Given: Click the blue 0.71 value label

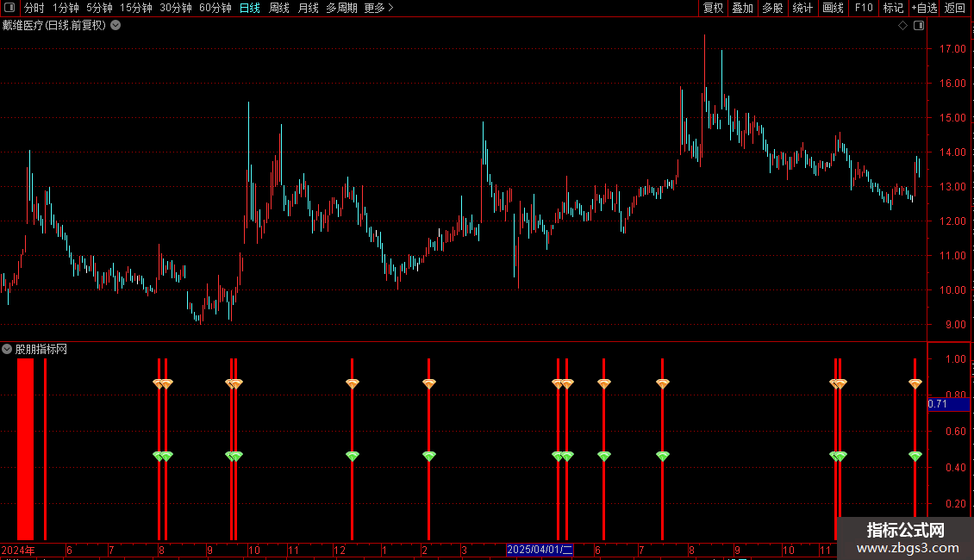Looking at the screenshot, I should [948, 404].
